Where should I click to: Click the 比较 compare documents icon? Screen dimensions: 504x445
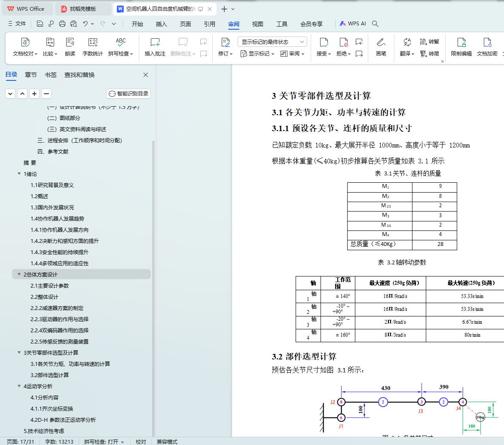[x=50, y=47]
